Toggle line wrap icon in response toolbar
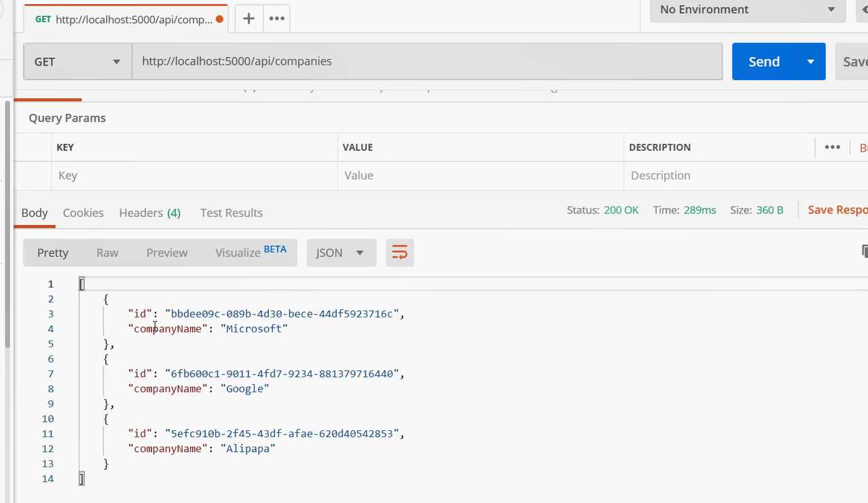Image resolution: width=868 pixels, height=503 pixels. (400, 253)
